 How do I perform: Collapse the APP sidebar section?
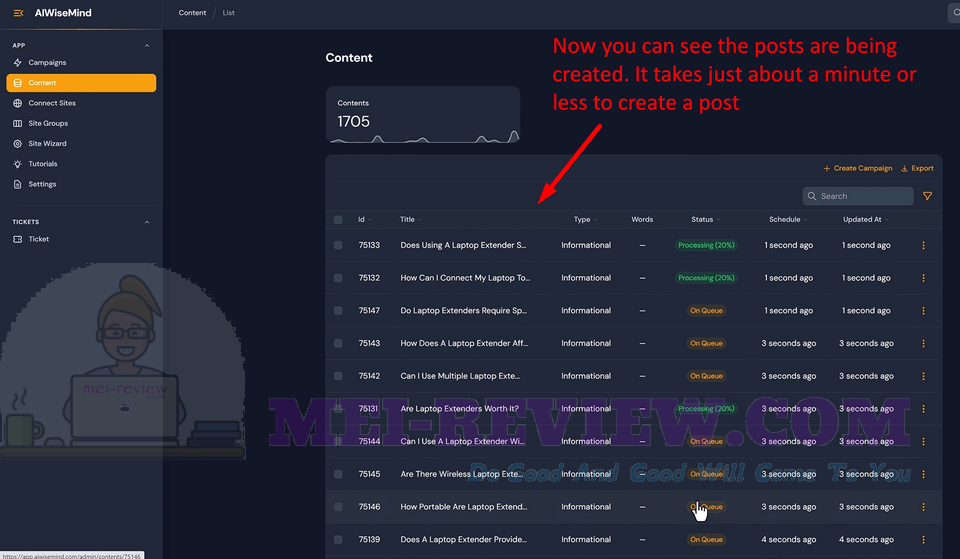tap(147, 45)
